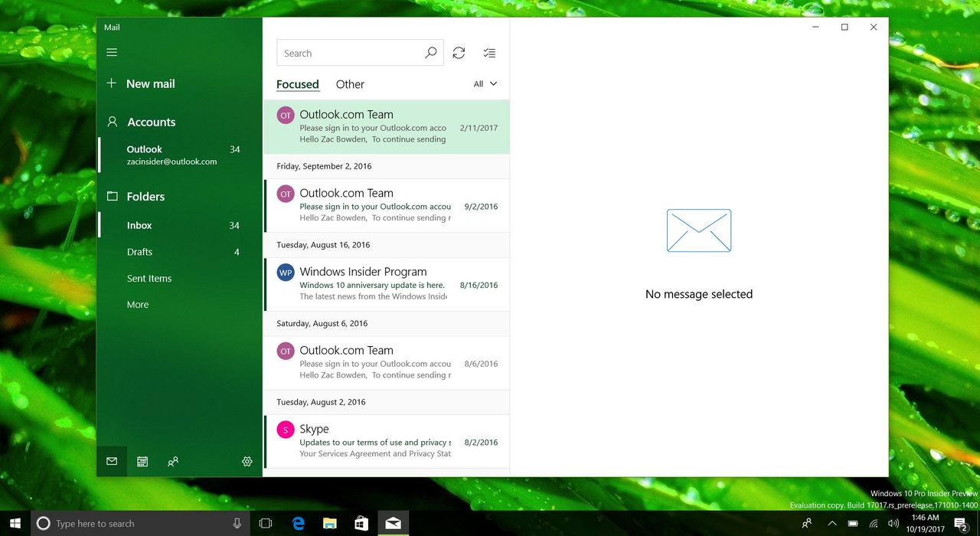980x536 pixels.
Task: Expand the All filter dropdown
Action: 485,84
